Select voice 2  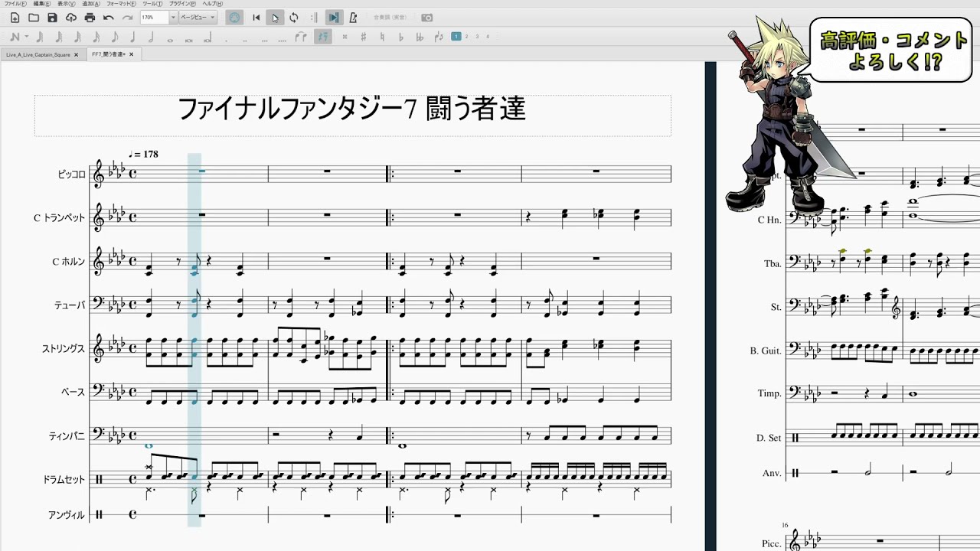pos(467,36)
